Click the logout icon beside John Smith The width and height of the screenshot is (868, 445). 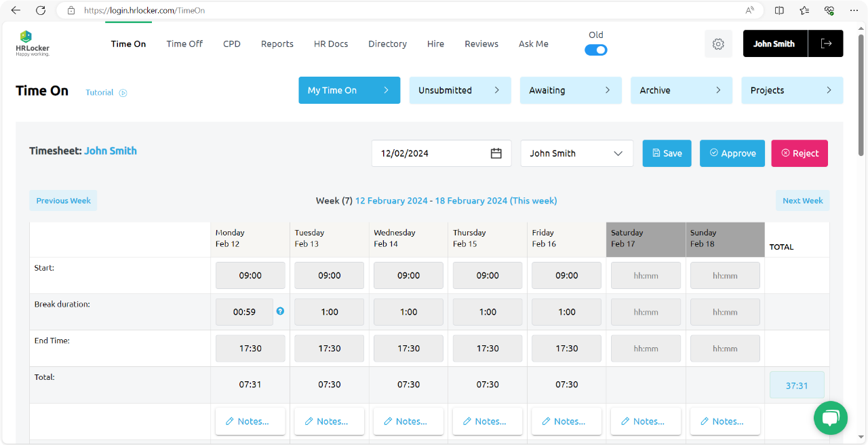(x=825, y=43)
